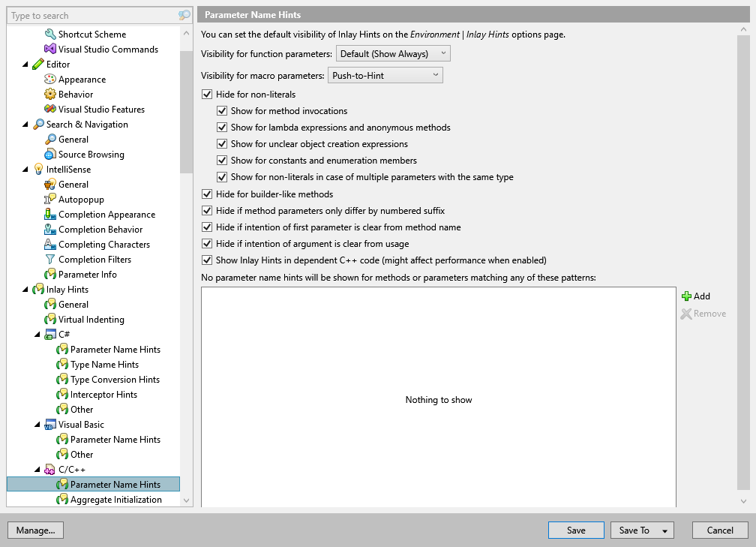Open Visual Studio Commands settings

click(104, 49)
